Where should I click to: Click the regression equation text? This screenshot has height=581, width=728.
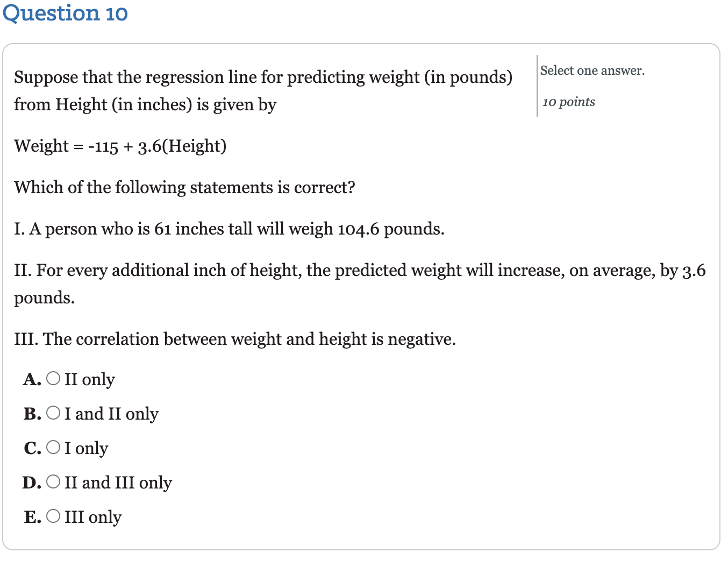(x=120, y=146)
